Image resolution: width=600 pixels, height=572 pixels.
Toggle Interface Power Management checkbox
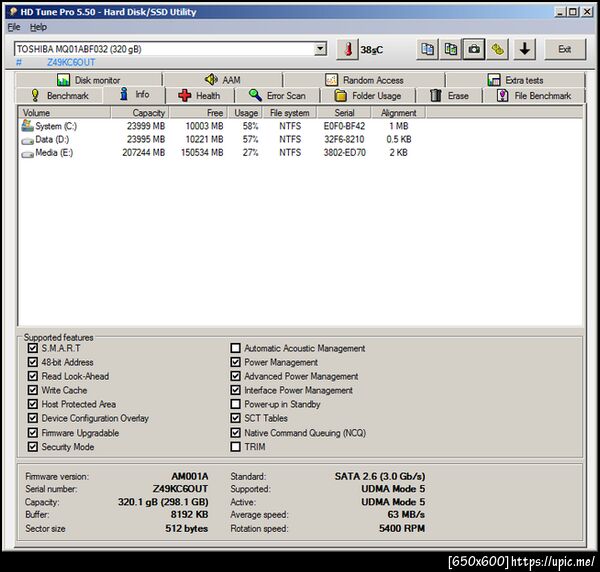pos(235,390)
